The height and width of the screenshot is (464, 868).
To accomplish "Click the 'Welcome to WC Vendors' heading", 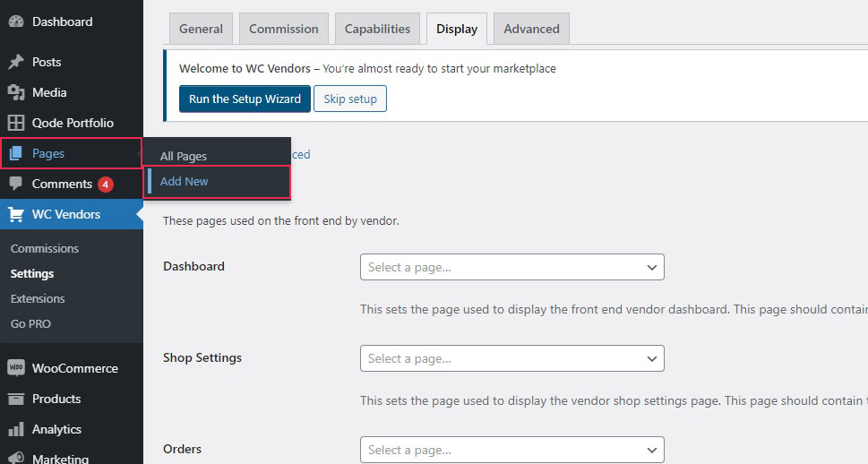I will [x=245, y=69].
